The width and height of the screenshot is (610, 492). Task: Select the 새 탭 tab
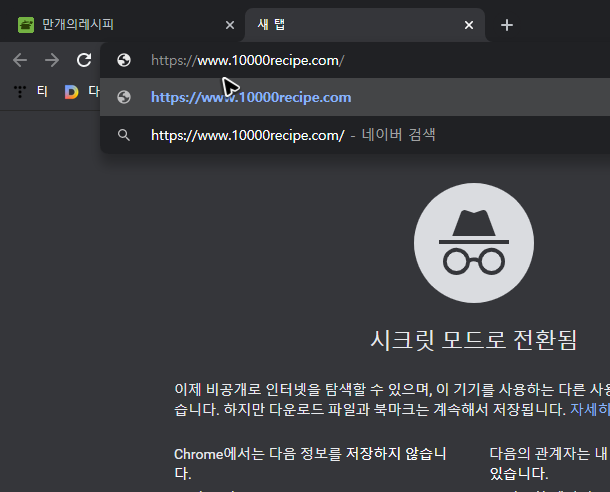point(365,25)
